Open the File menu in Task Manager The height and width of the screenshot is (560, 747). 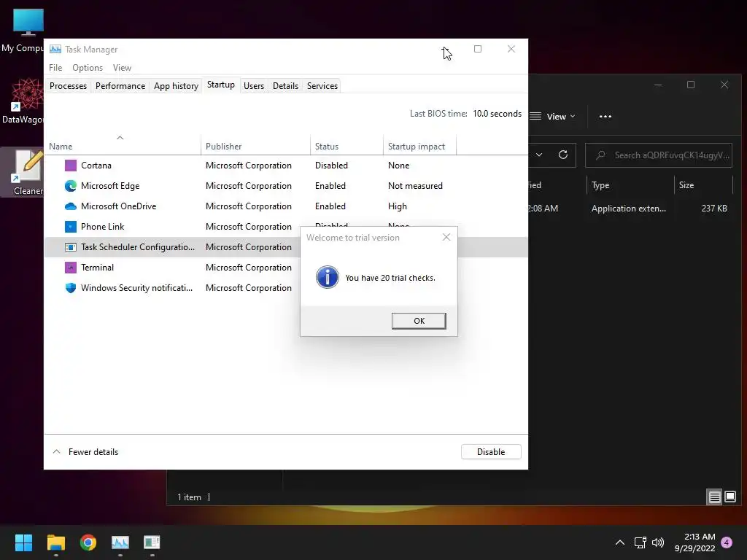[x=55, y=68]
